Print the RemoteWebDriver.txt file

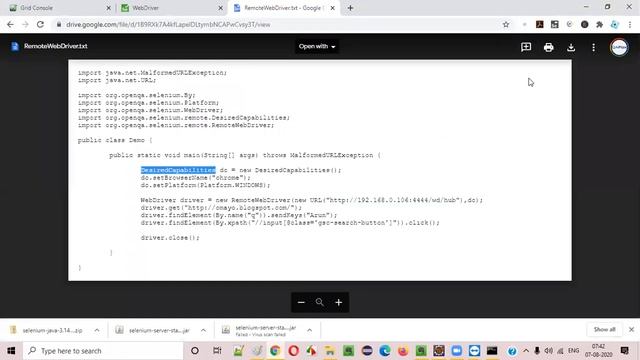click(x=548, y=47)
